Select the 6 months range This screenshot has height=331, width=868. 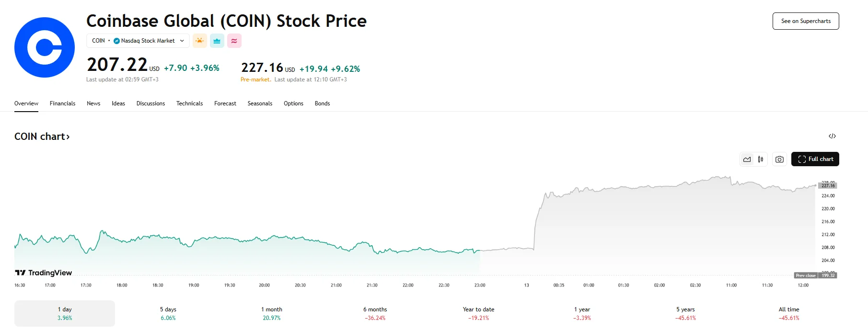pyautogui.click(x=375, y=313)
